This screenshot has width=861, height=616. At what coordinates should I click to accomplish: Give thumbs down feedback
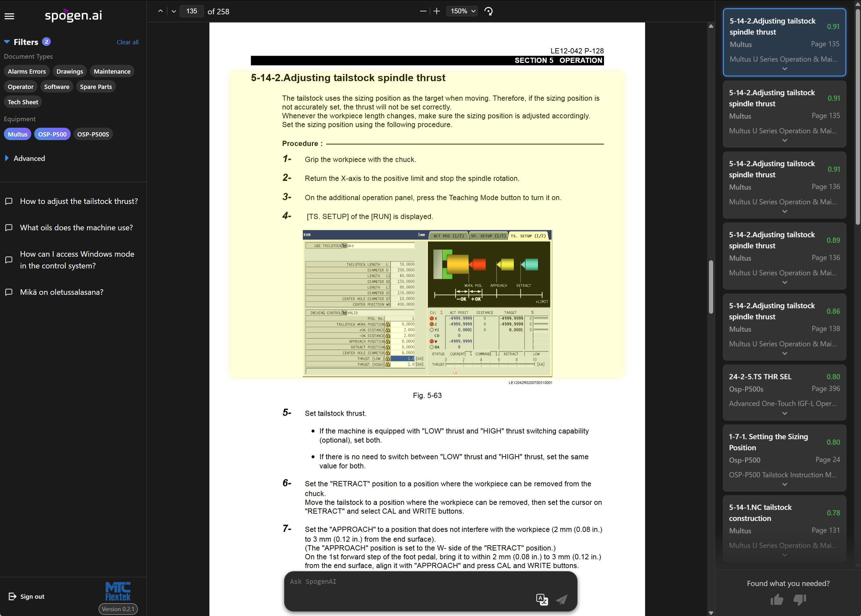(x=799, y=600)
